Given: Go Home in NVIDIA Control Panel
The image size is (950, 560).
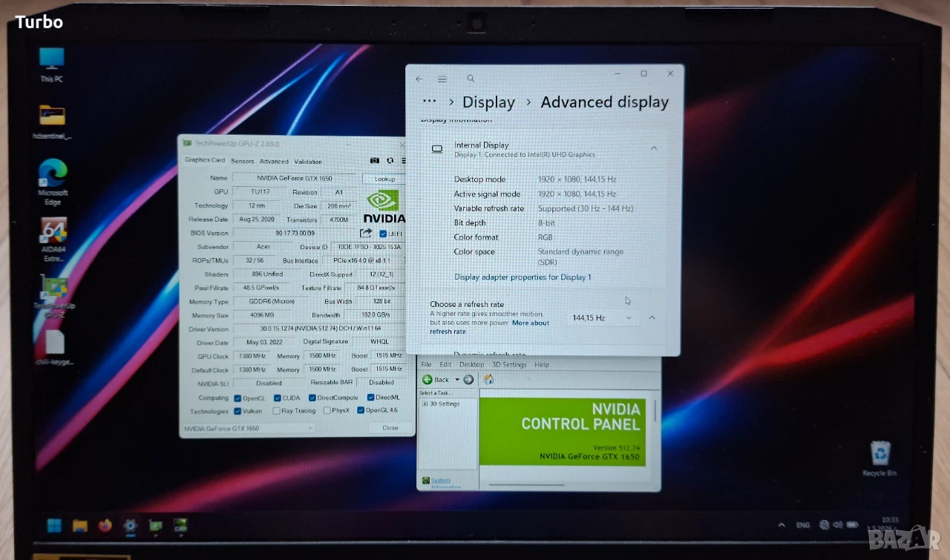Looking at the screenshot, I should [488, 380].
